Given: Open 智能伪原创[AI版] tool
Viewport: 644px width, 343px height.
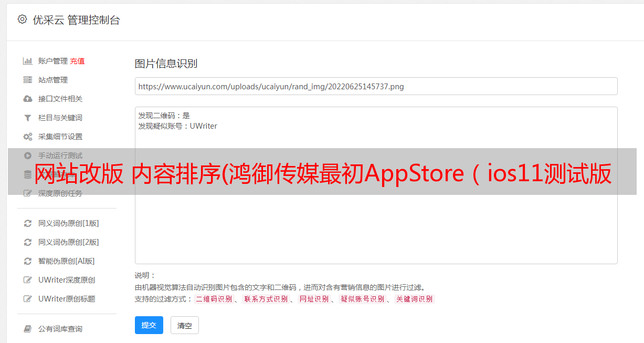Looking at the screenshot, I should tap(66, 261).
